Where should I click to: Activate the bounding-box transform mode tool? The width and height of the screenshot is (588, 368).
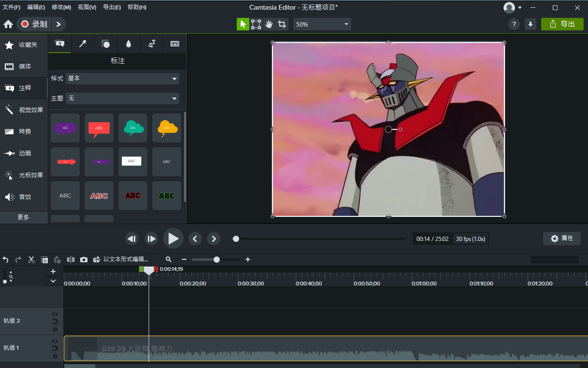(x=256, y=24)
